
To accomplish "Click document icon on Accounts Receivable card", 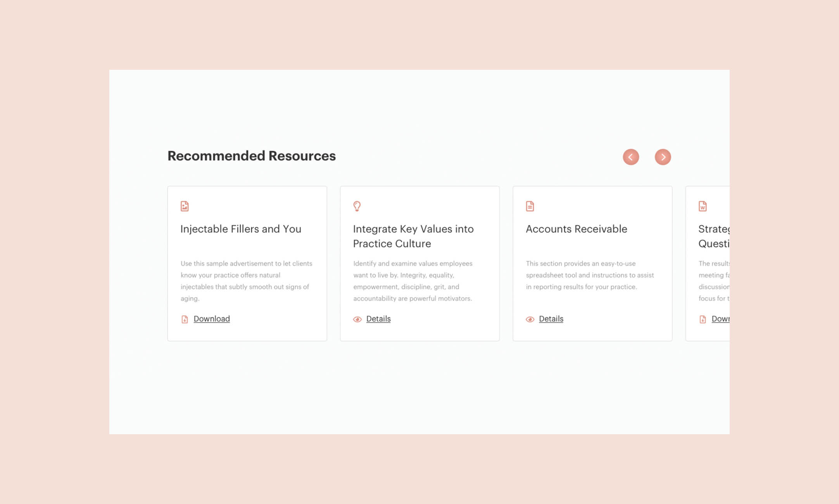I will [530, 206].
